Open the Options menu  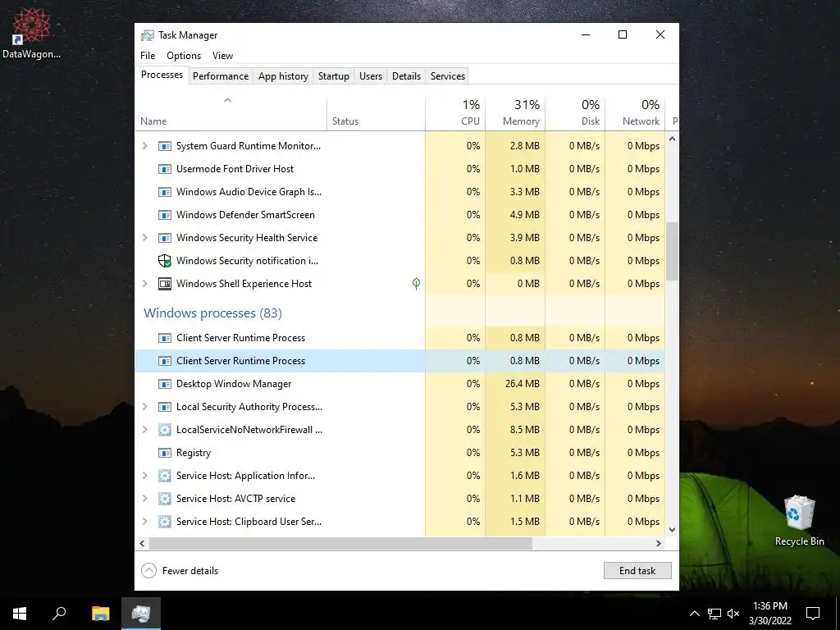point(184,56)
